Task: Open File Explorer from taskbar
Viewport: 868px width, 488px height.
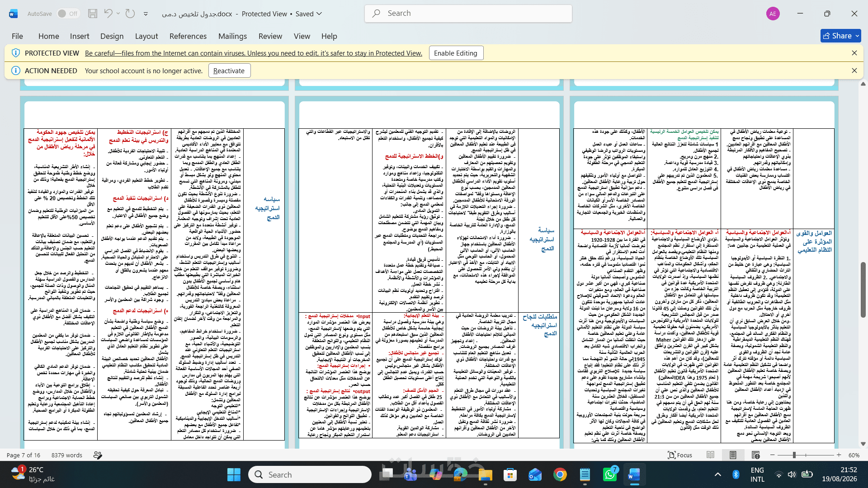Action: 485,474
